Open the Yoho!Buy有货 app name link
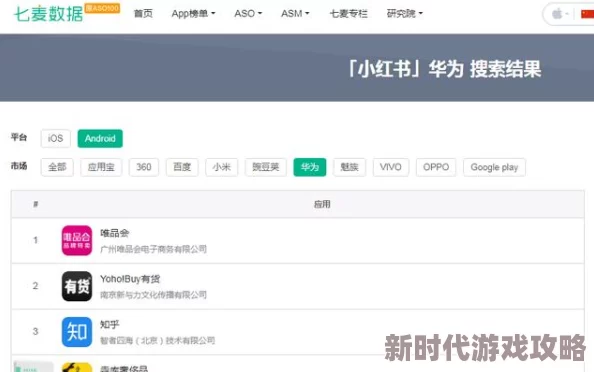Screen dimensions: 594x372 point(130,279)
